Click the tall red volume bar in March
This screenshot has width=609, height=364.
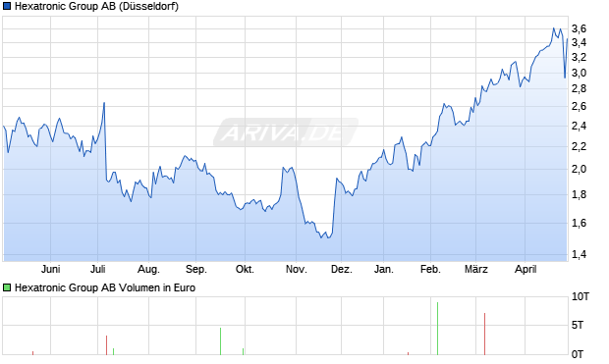(484, 334)
